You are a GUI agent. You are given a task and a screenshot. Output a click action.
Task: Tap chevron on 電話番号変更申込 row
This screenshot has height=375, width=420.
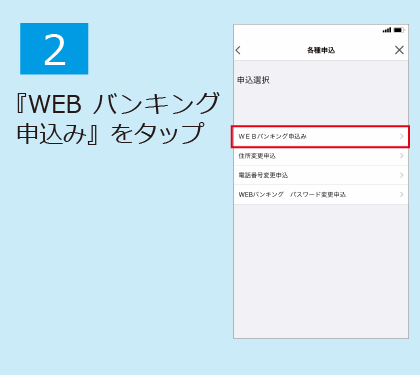pos(401,175)
